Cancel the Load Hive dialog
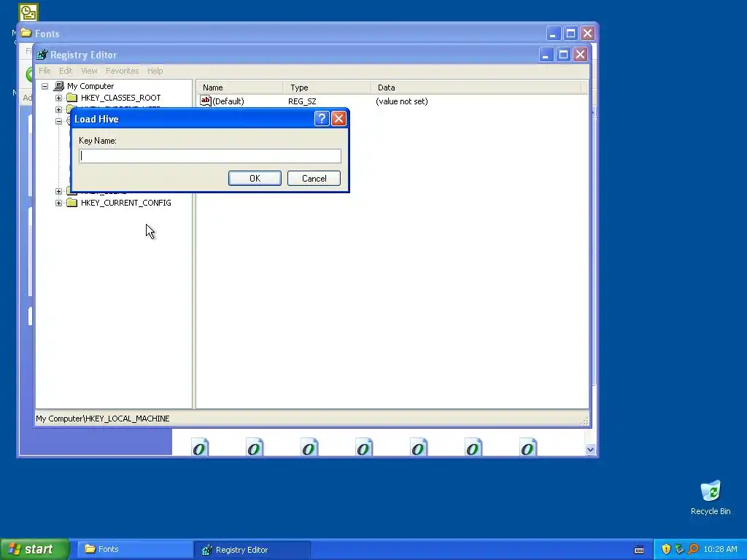747x560 pixels. point(314,178)
